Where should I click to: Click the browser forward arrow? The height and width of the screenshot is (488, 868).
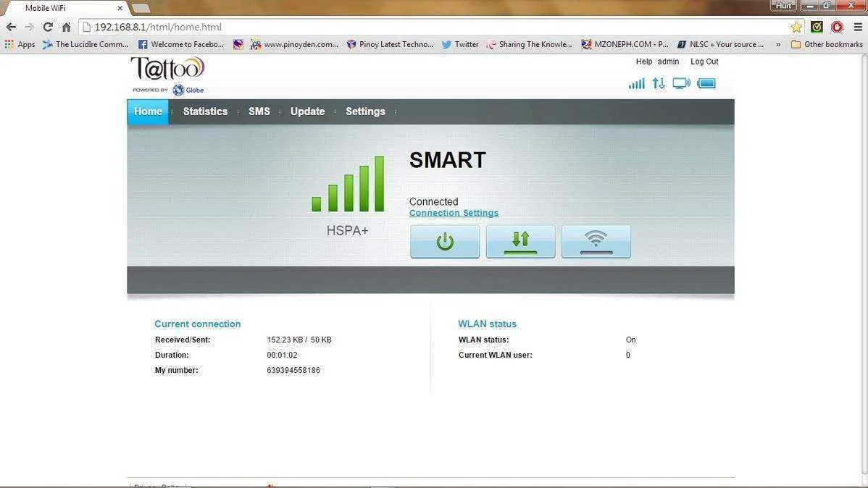pyautogui.click(x=29, y=27)
